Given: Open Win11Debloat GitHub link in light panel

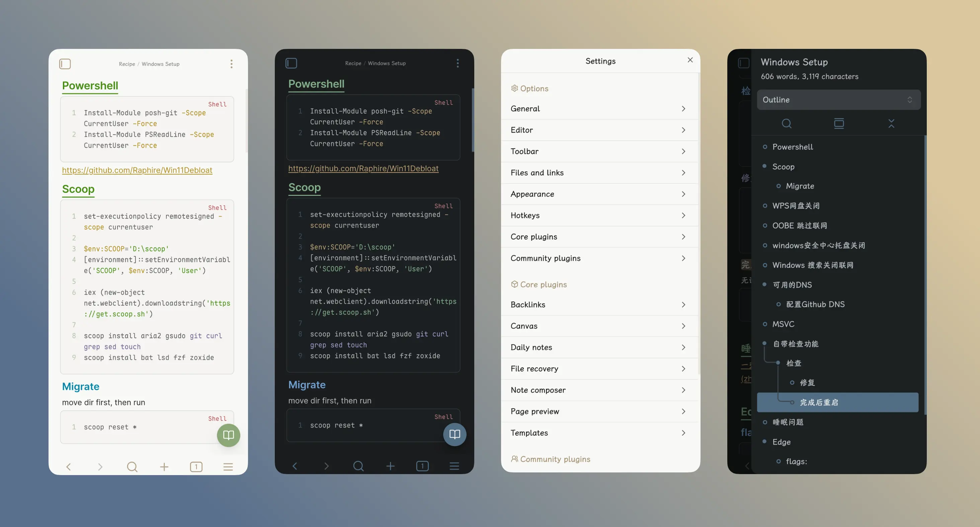Looking at the screenshot, I should (137, 170).
